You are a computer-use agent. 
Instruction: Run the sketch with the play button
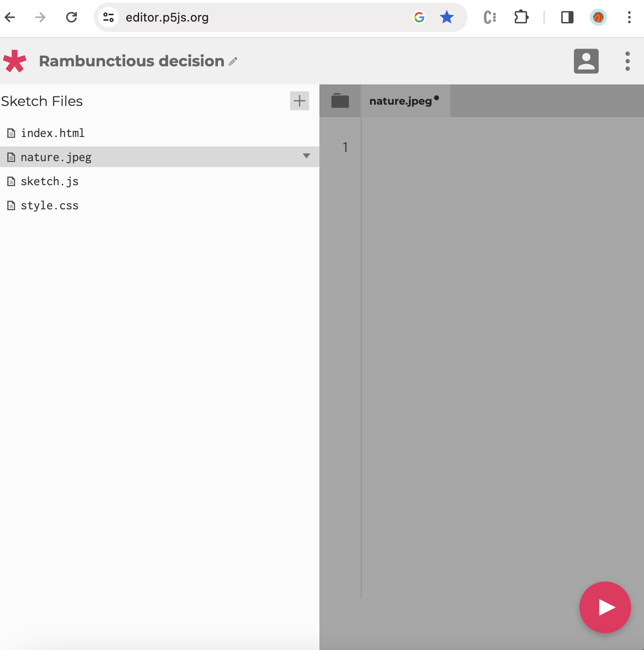tap(605, 607)
